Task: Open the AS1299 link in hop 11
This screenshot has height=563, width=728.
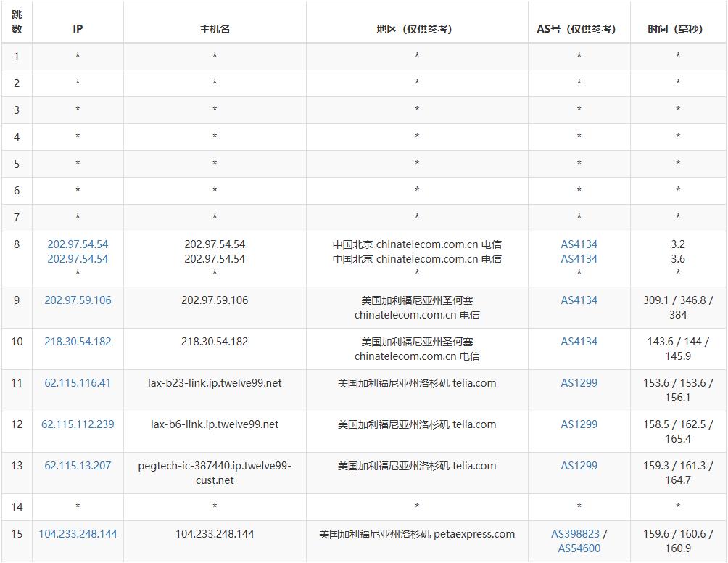Action: 579,383
